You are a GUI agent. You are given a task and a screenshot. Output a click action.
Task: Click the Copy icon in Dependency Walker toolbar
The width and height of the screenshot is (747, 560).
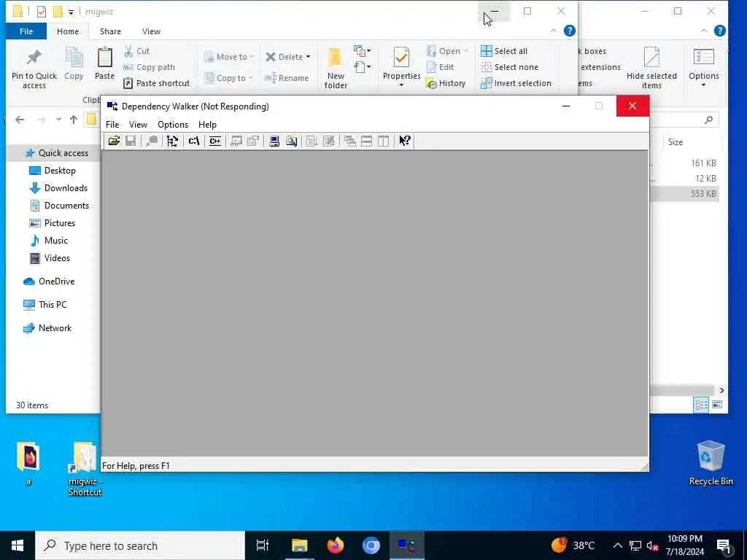click(152, 141)
